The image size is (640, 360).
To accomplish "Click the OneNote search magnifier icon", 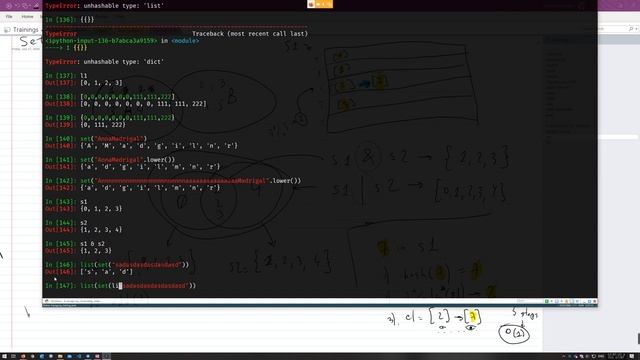I will 631,29.
